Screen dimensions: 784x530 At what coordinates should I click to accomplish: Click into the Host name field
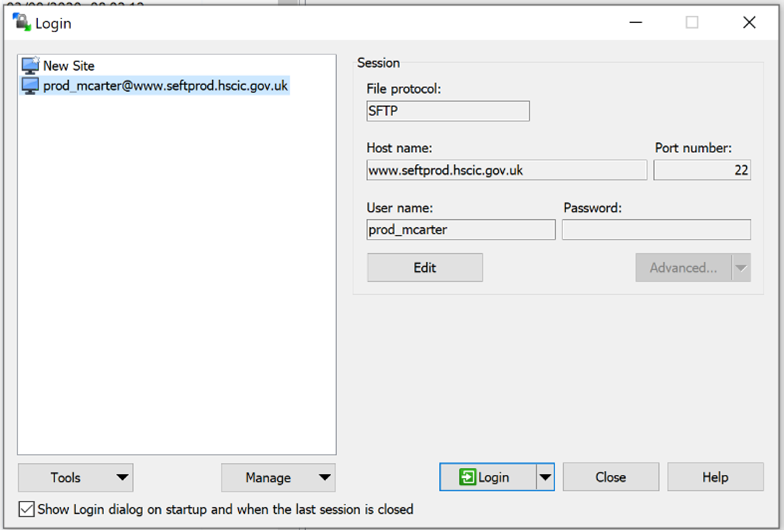point(506,170)
